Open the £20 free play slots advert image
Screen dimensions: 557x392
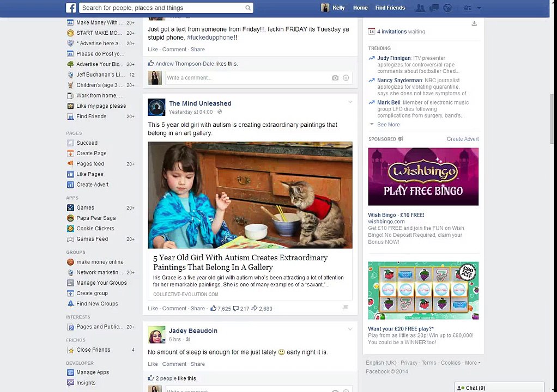tap(423, 291)
